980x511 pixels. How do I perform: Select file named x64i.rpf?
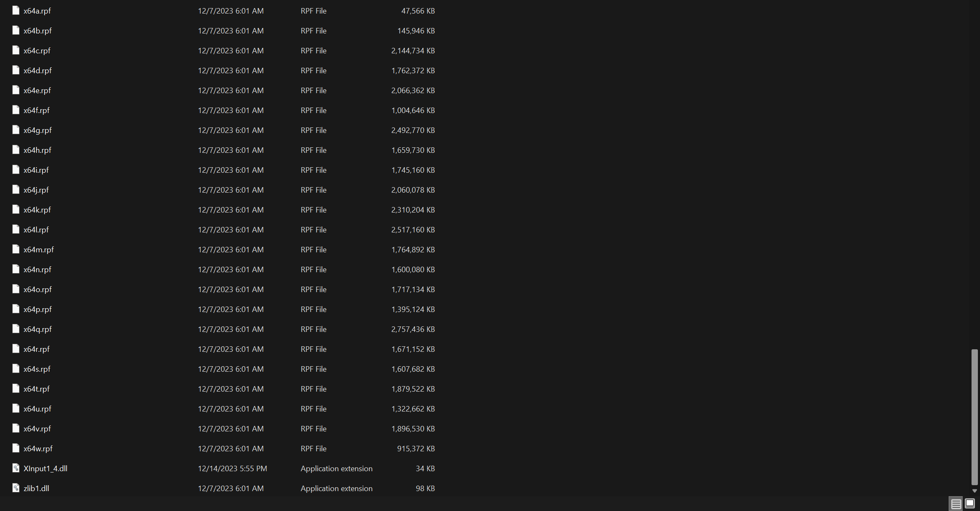36,170
